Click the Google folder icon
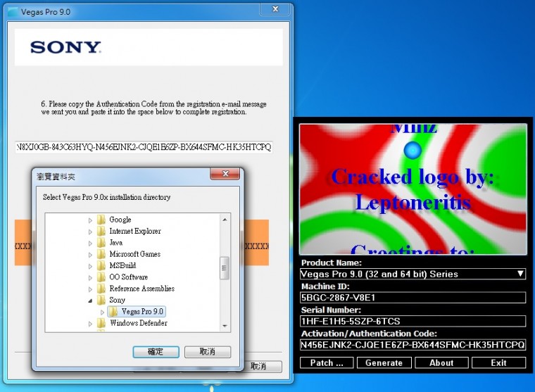 point(101,220)
